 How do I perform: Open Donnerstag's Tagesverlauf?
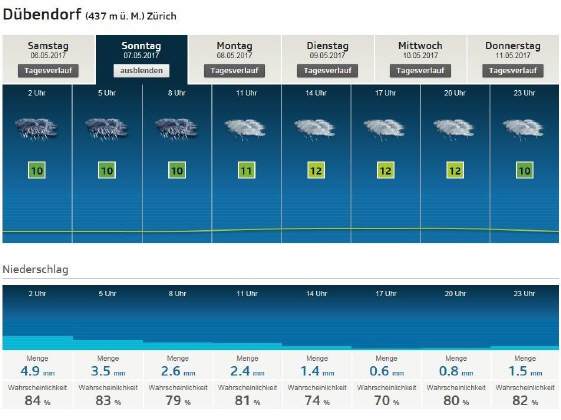point(513,70)
